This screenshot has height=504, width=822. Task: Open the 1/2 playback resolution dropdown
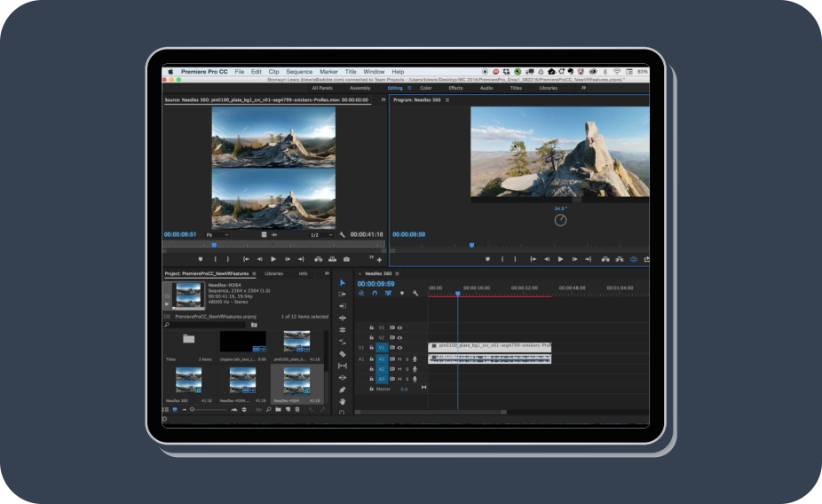[320, 235]
